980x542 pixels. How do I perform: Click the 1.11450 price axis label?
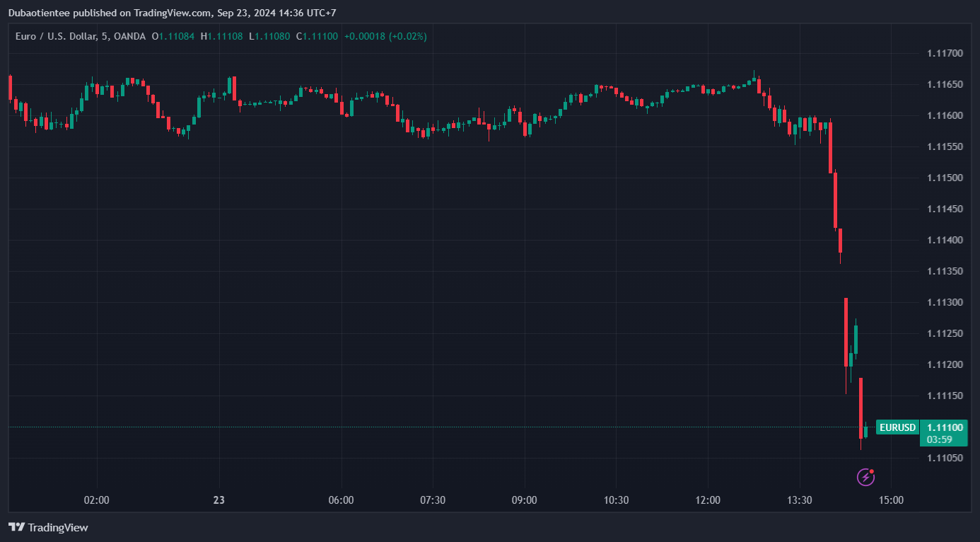[945, 209]
